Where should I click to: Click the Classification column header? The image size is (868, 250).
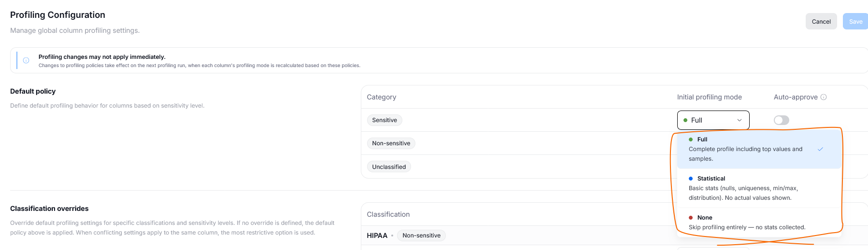tap(388, 214)
